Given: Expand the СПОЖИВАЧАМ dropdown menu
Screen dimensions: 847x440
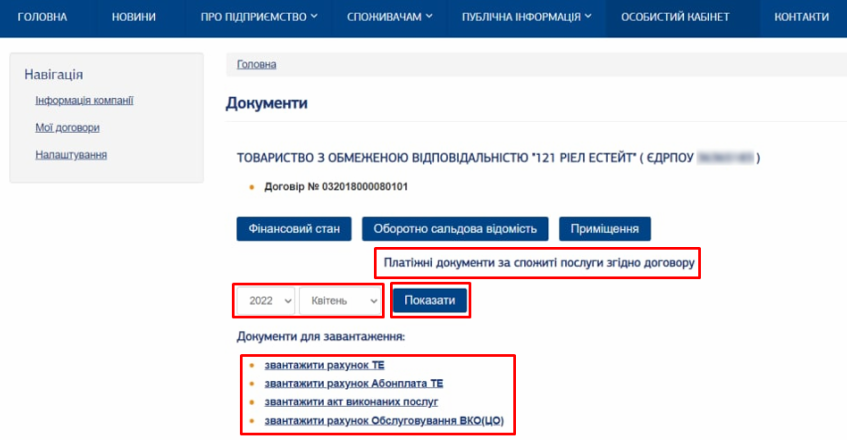Looking at the screenshot, I should point(389,17).
